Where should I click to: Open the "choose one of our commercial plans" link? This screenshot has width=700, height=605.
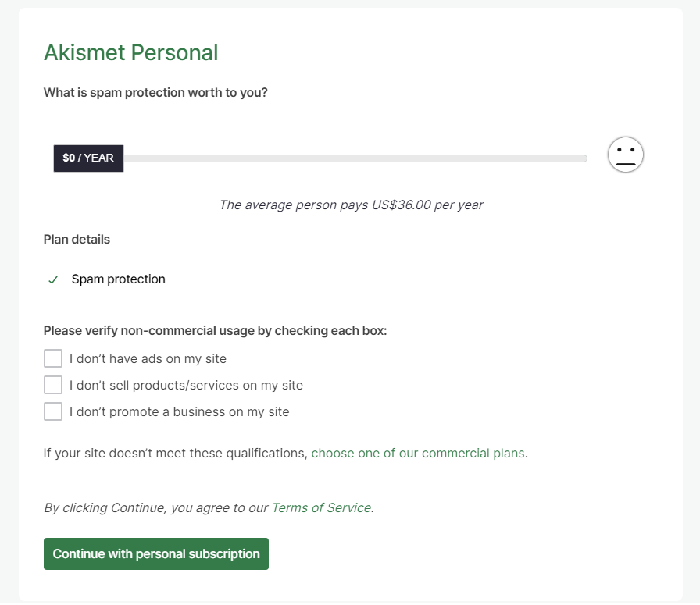(x=417, y=454)
